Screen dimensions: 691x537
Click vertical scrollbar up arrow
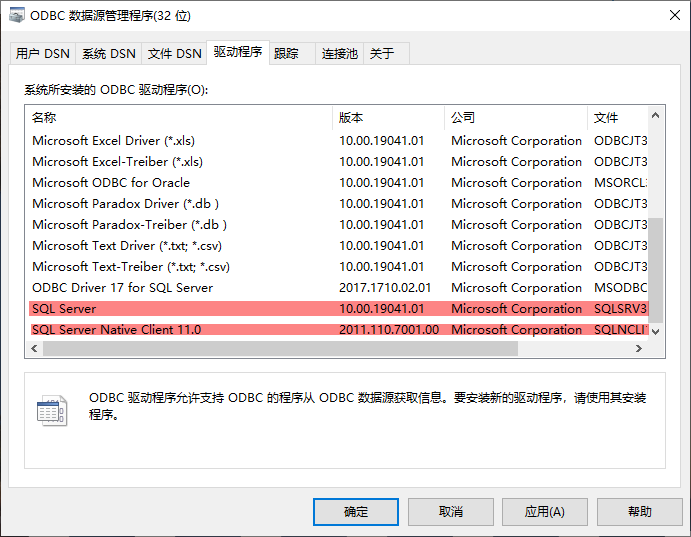[656, 115]
